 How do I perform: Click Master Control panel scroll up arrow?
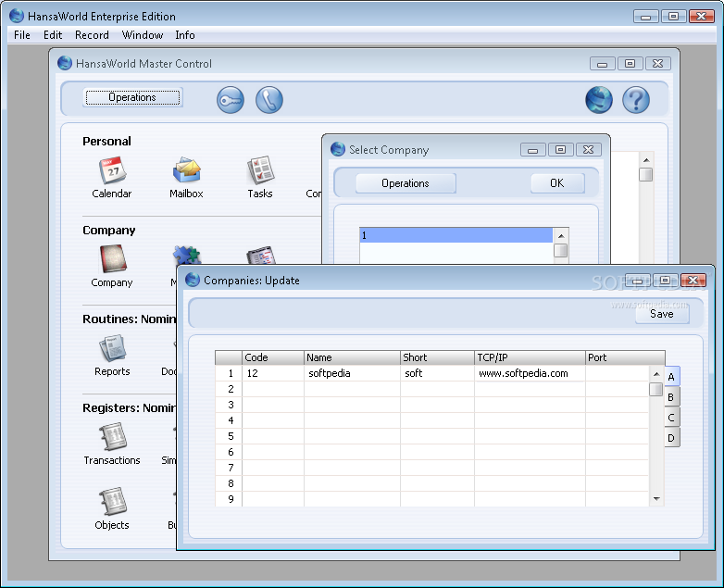pyautogui.click(x=646, y=160)
